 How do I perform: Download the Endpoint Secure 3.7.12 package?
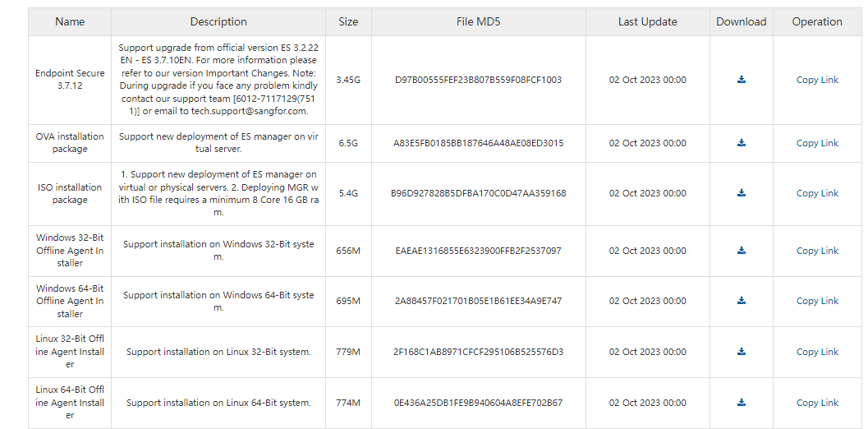pos(742,80)
